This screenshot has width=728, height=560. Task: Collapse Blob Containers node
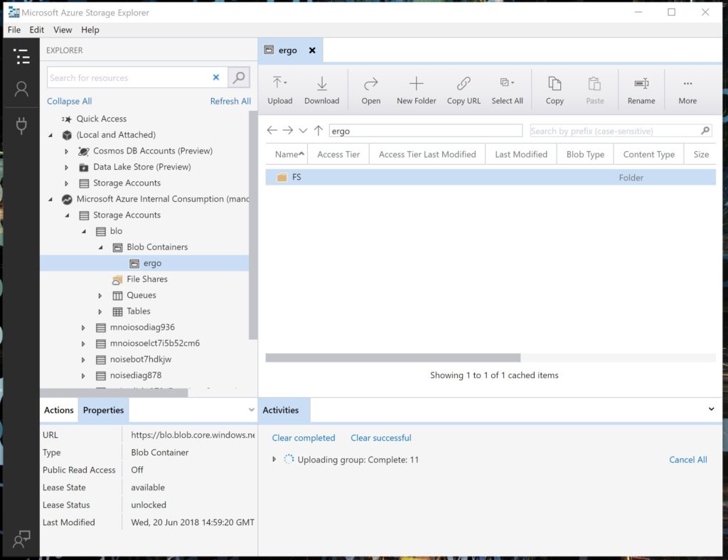click(x=101, y=247)
